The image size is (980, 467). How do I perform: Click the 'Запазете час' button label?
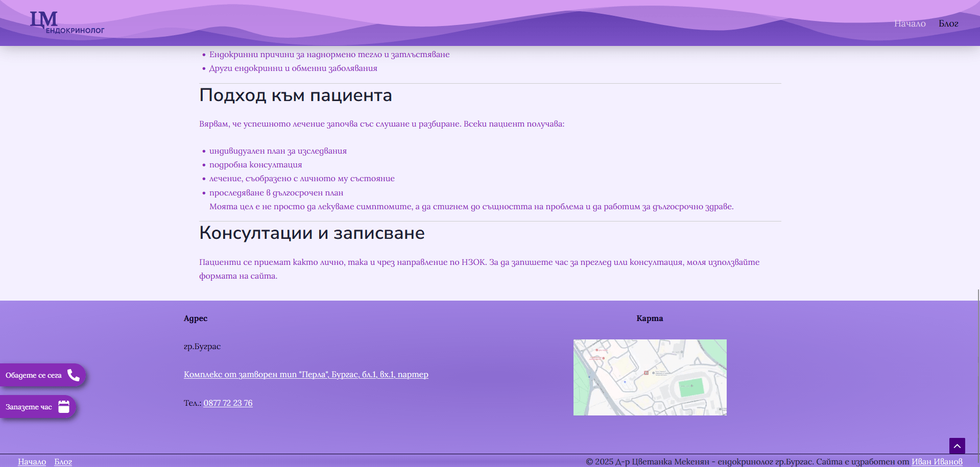point(29,407)
